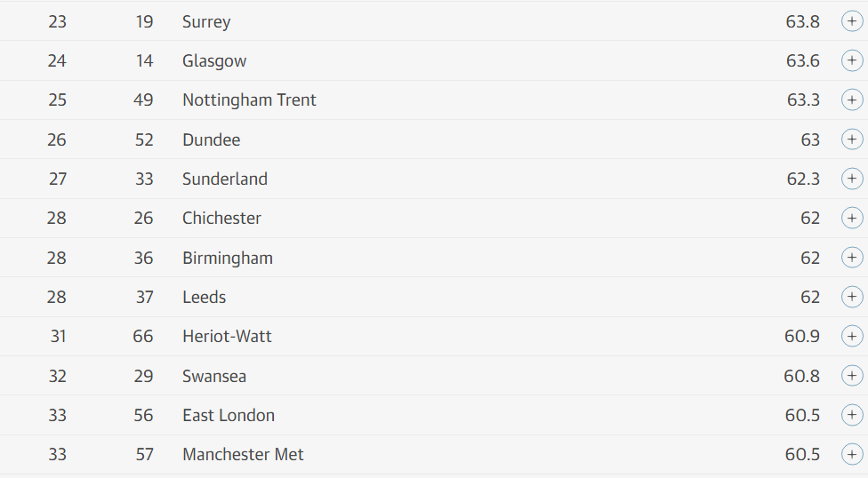Click Sunderland's score value 62.3
This screenshot has height=478, width=868.
click(803, 179)
